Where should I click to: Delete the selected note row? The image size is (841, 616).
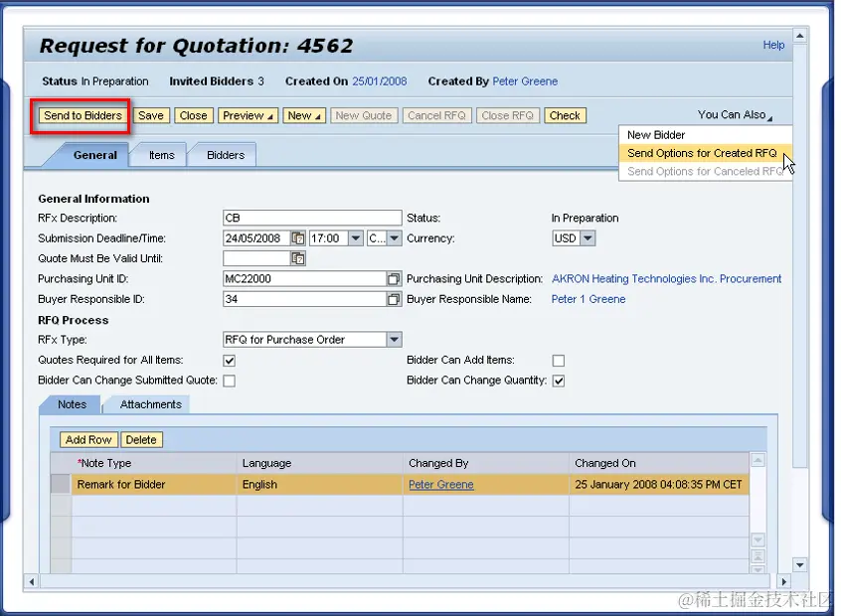pos(141,439)
